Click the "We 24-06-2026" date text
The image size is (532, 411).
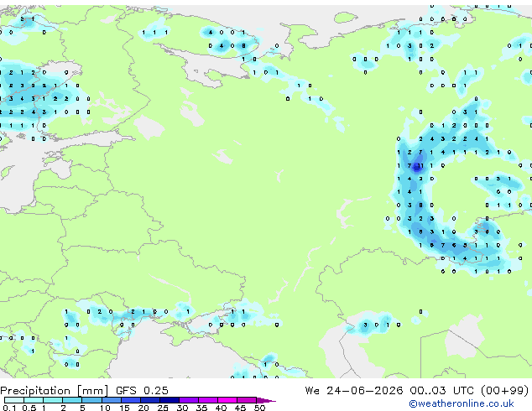click(354, 391)
